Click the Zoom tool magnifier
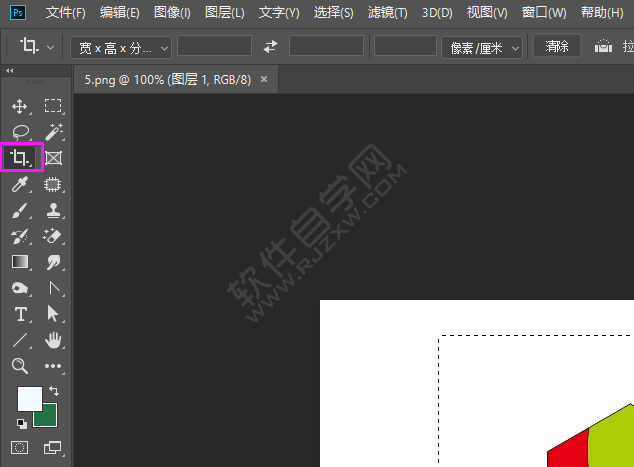634x467 pixels. [20, 367]
